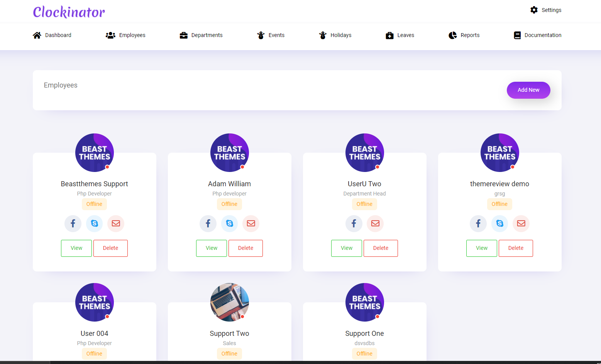The image size is (601, 364).
Task: View UserU Two's profile
Action: pos(347,248)
